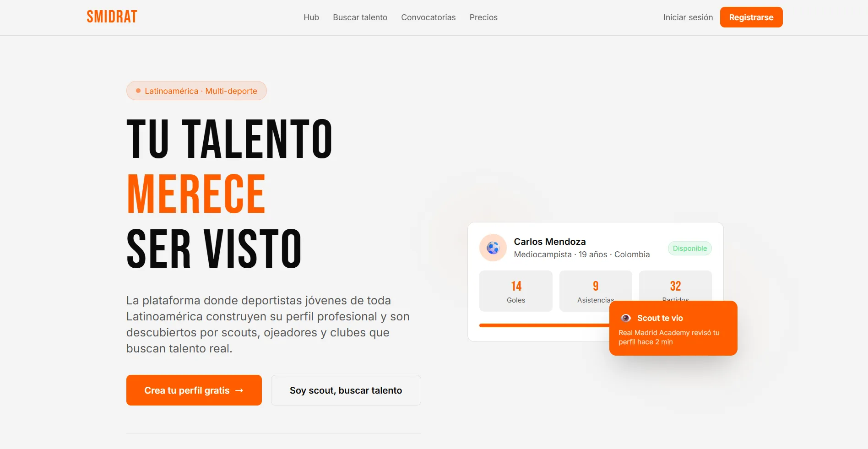Open the Scout te vio notification card
This screenshot has height=449, width=868.
click(673, 328)
